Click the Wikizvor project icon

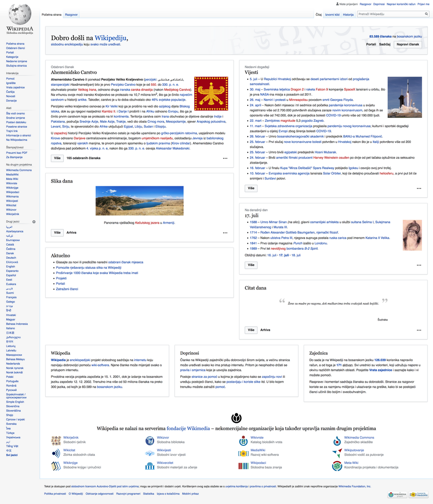click(150, 440)
